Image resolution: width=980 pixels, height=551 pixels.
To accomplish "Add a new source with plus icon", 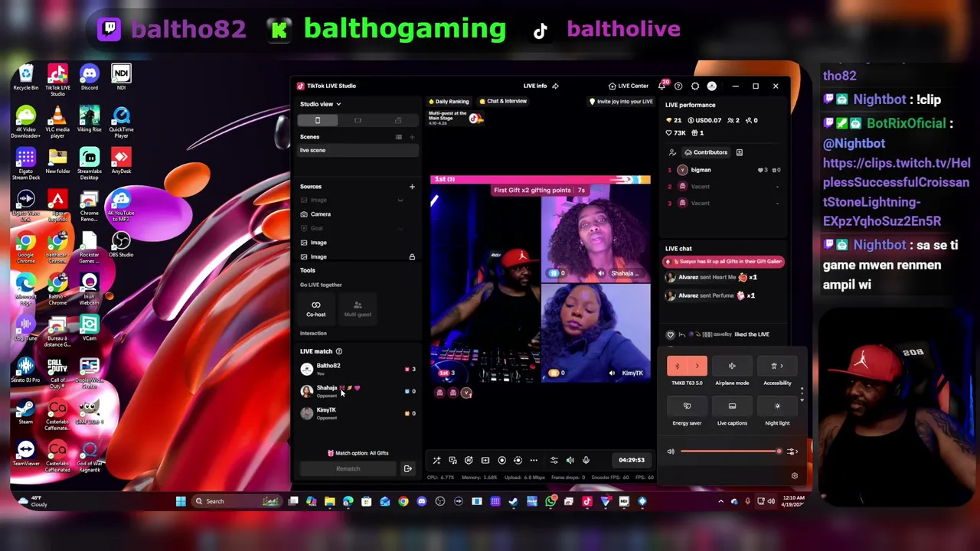I will click(x=412, y=187).
